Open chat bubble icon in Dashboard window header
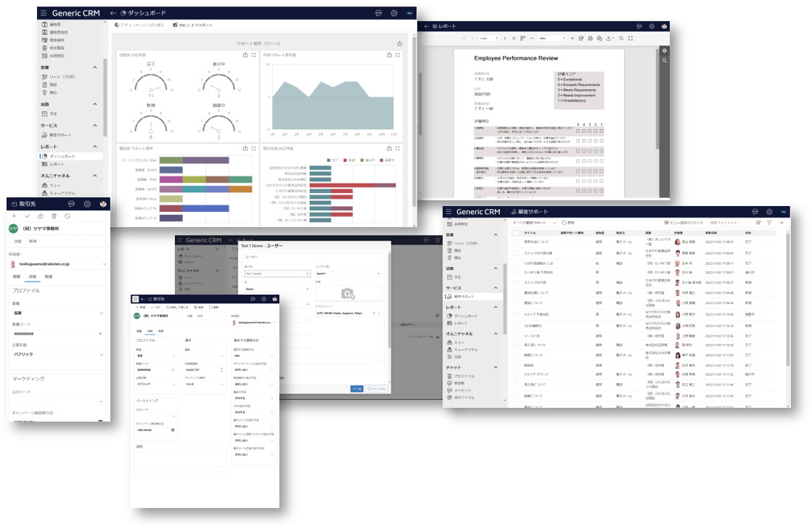 pyautogui.click(x=379, y=13)
